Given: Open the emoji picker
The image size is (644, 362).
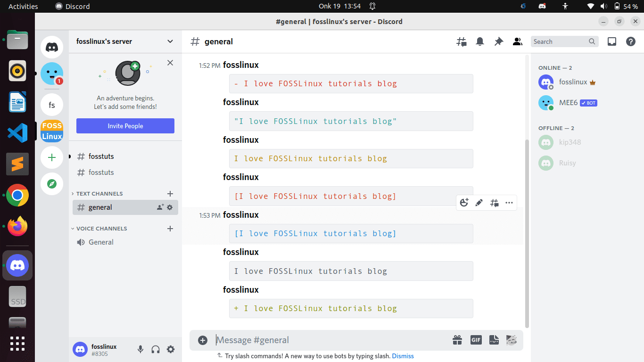Looking at the screenshot, I should pos(512,340).
